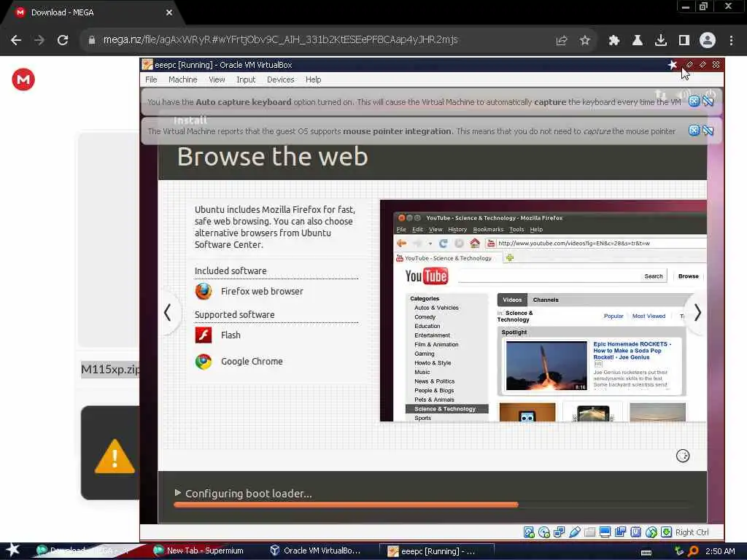Viewport: 747px width, 560px height.
Task: Switch to Oracle VM VirtualBox taskbar item
Action: [x=316, y=551]
